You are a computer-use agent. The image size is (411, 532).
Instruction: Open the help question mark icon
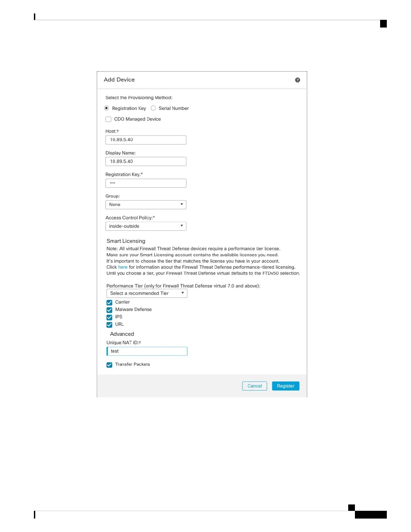tap(298, 80)
